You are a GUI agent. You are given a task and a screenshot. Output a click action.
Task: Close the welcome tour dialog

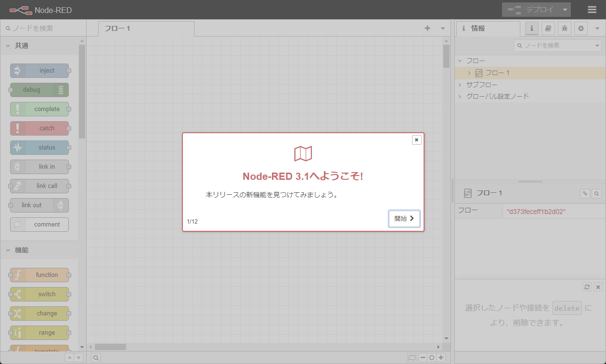(x=417, y=140)
